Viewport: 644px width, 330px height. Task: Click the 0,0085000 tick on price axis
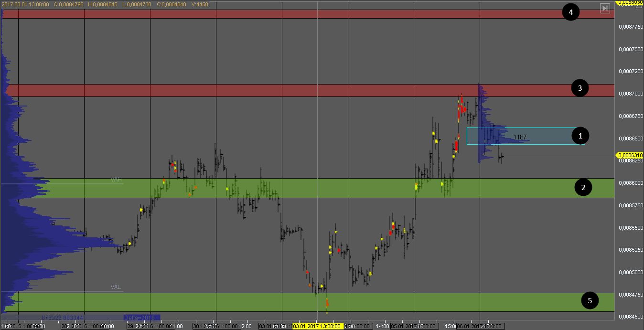click(x=630, y=272)
